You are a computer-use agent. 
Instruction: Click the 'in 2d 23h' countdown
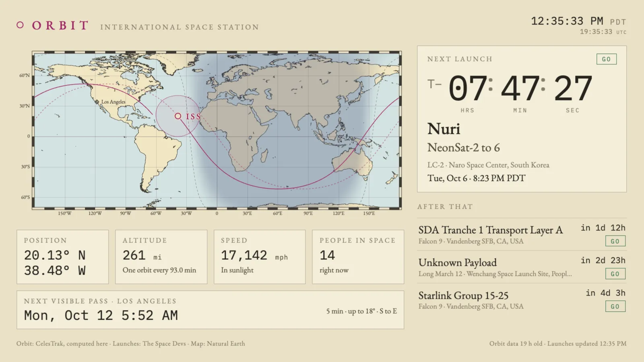pyautogui.click(x=603, y=261)
